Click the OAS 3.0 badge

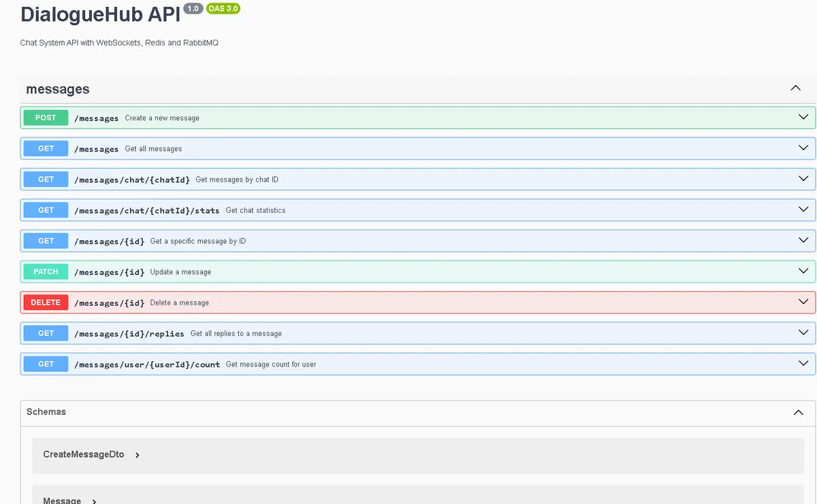point(223,9)
